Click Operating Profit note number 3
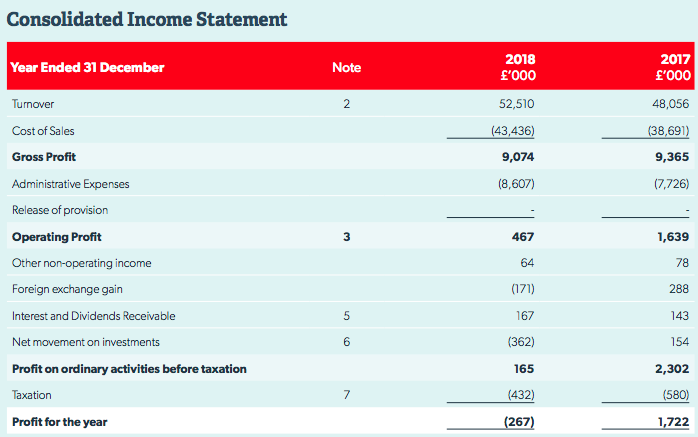Viewport: 698px width, 437px height. (347, 237)
